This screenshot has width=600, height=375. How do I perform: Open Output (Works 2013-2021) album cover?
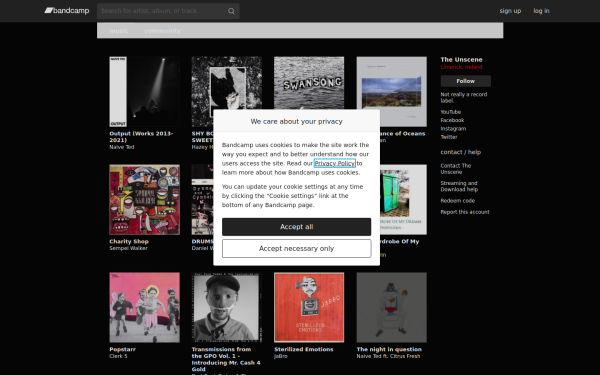click(144, 91)
